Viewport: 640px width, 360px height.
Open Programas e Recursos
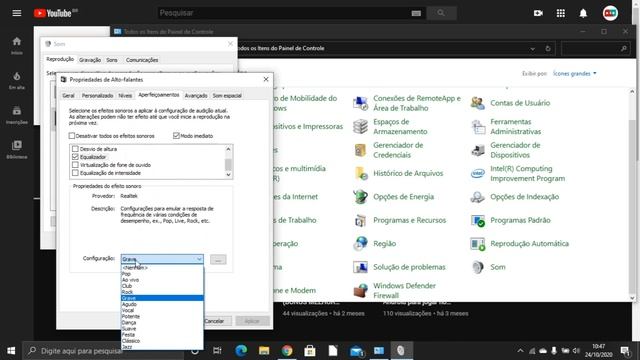(400, 220)
